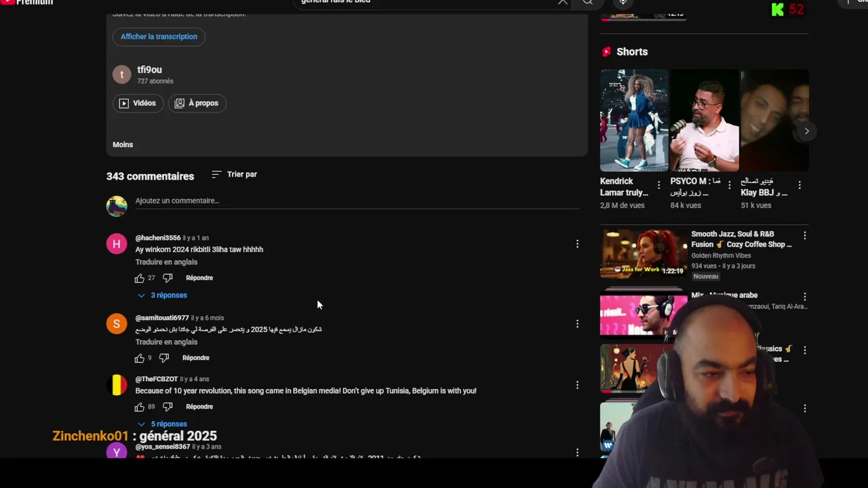
Task: Open options for Smooth Jazz video
Action: point(805,235)
